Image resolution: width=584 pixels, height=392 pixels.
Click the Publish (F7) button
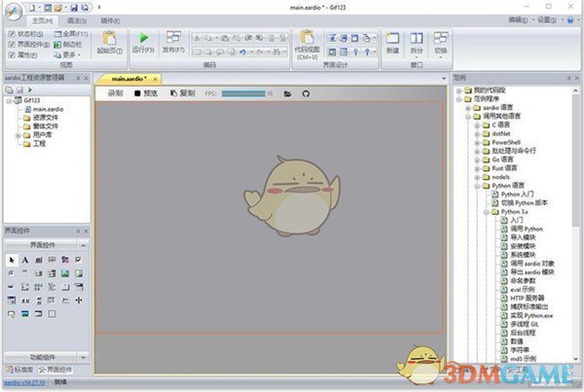(173, 42)
